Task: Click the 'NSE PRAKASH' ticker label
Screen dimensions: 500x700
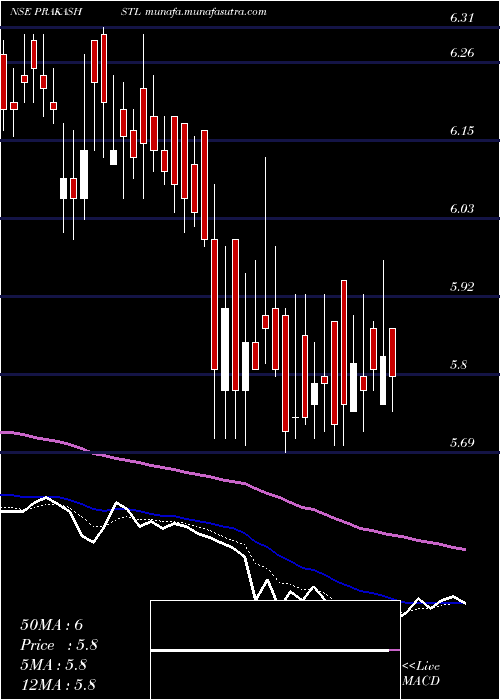Action: (x=45, y=12)
